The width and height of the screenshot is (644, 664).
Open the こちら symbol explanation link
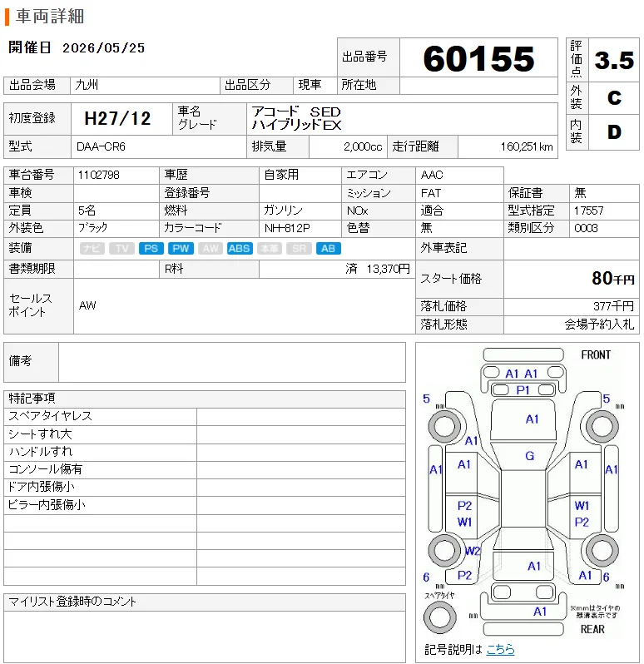point(500,649)
